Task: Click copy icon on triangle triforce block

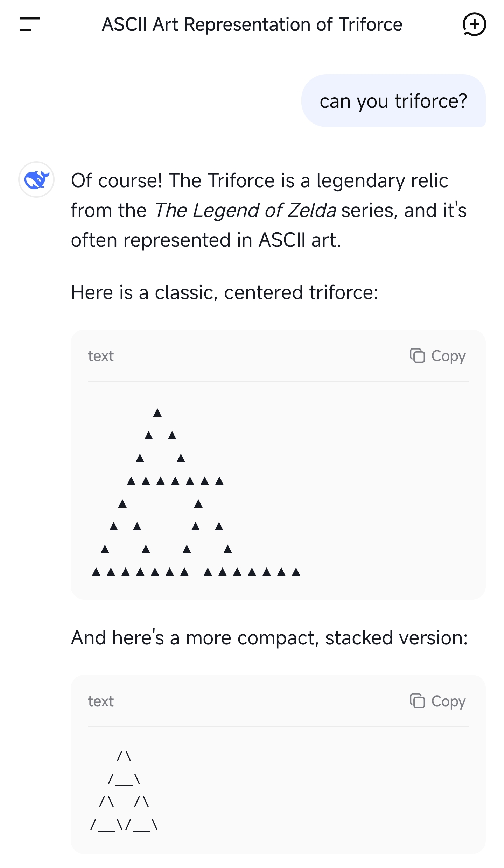Action: point(417,356)
